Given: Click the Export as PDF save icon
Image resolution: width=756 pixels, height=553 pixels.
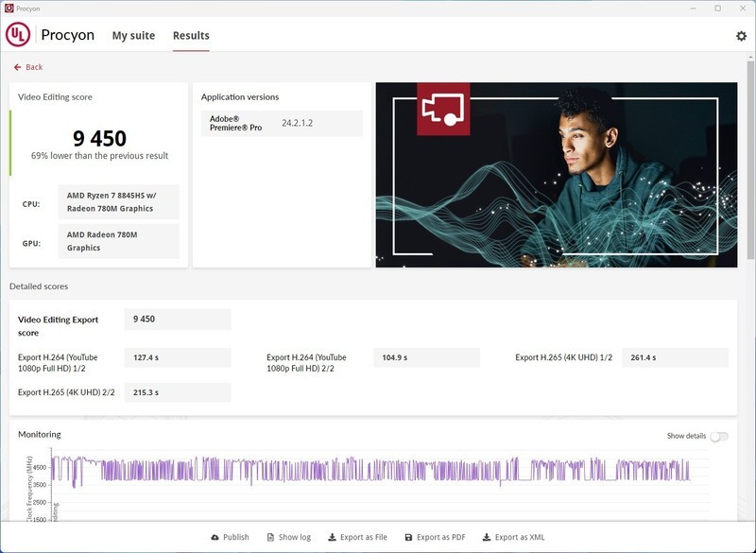Looking at the screenshot, I should (x=408, y=537).
